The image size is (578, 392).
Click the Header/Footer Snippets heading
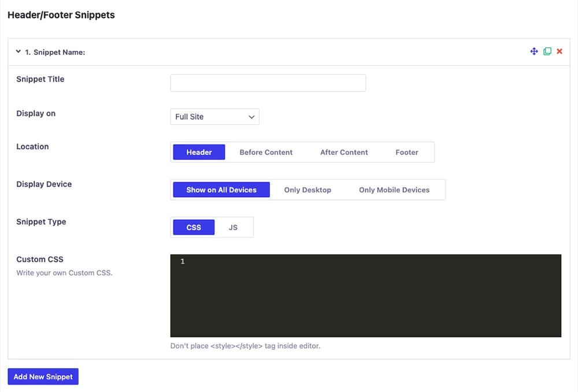click(x=61, y=15)
